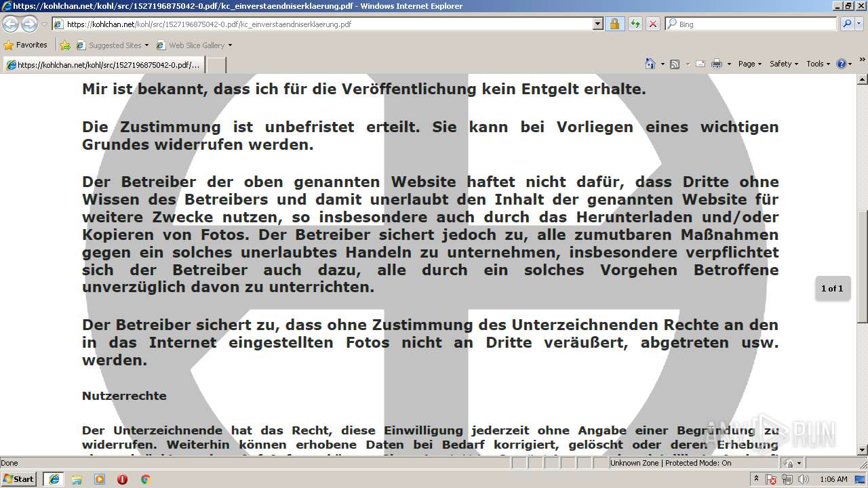Go back with the Back arrow button

pyautogui.click(x=11, y=24)
